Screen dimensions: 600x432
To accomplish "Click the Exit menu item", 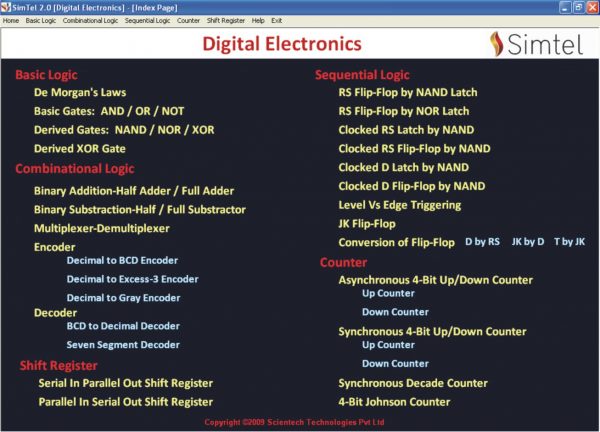I will (x=276, y=21).
